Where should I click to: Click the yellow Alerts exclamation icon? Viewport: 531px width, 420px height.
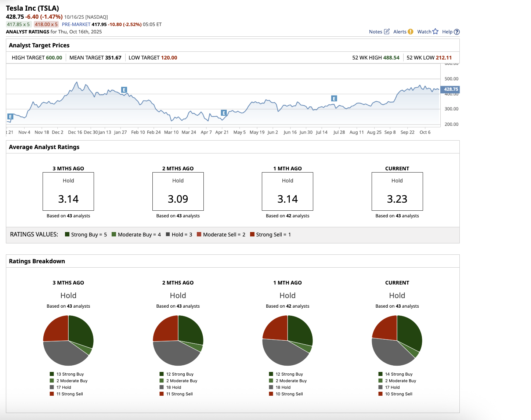(410, 32)
